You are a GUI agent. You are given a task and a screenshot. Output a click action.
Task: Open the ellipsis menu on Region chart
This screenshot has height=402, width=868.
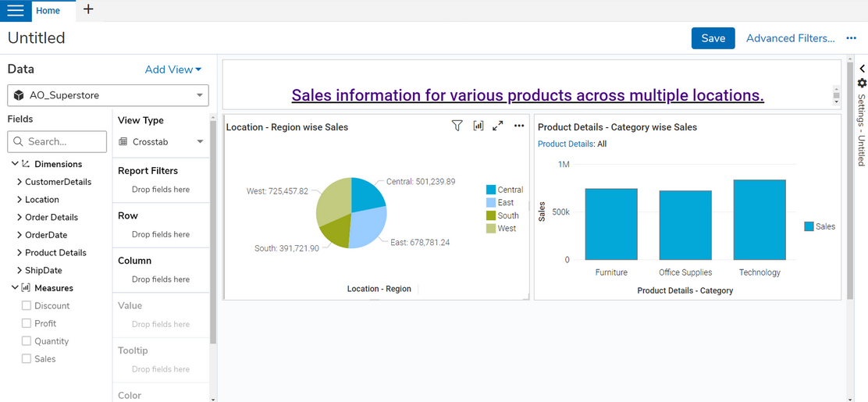pyautogui.click(x=519, y=126)
